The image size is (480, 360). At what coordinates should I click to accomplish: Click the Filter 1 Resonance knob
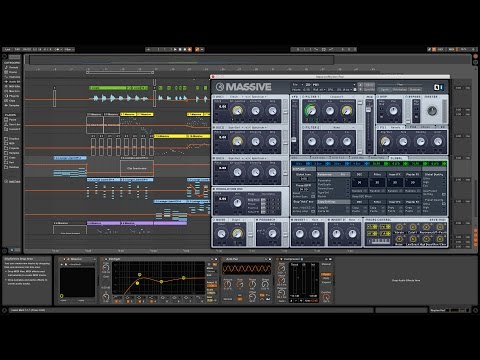click(x=347, y=110)
